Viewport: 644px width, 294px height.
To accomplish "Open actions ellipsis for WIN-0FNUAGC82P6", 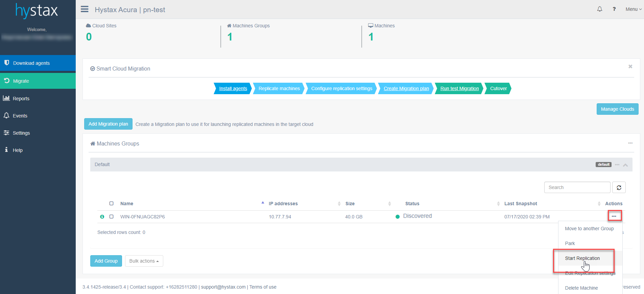I will 614,216.
